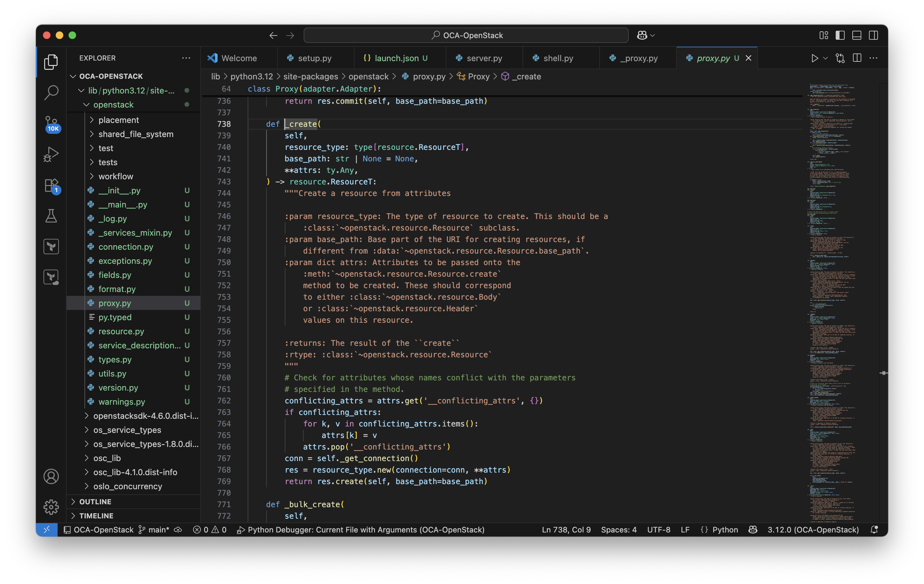Expand the placement folder
924x584 pixels.
tap(119, 120)
